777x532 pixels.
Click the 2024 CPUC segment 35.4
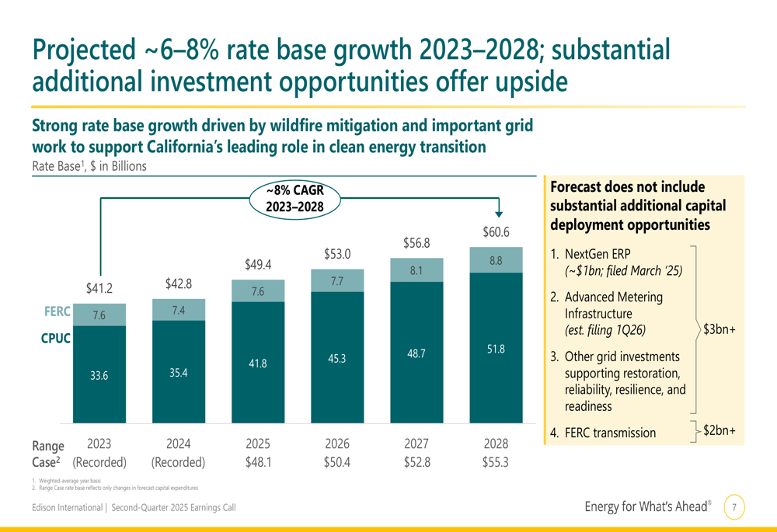[179, 372]
